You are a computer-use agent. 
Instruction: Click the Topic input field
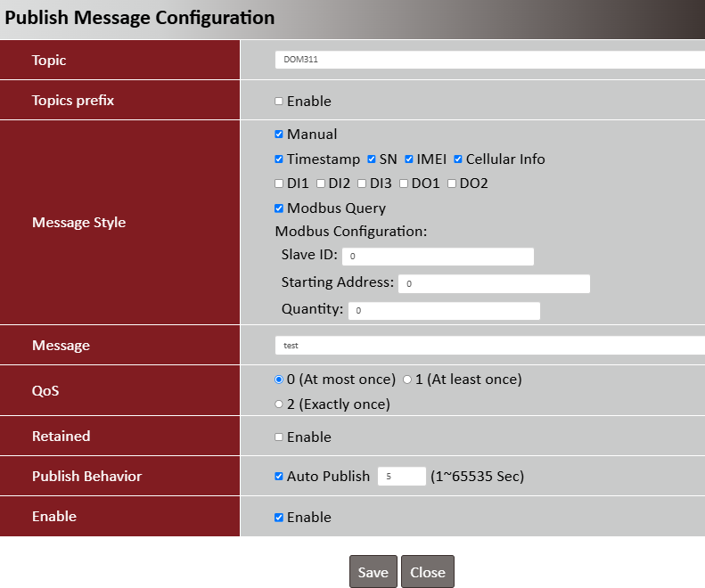point(489,60)
